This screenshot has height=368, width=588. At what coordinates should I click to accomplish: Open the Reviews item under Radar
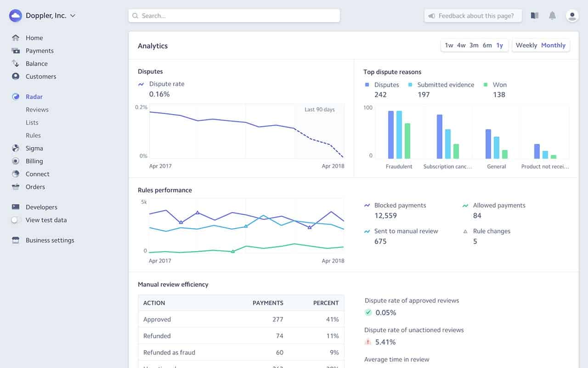click(x=37, y=109)
